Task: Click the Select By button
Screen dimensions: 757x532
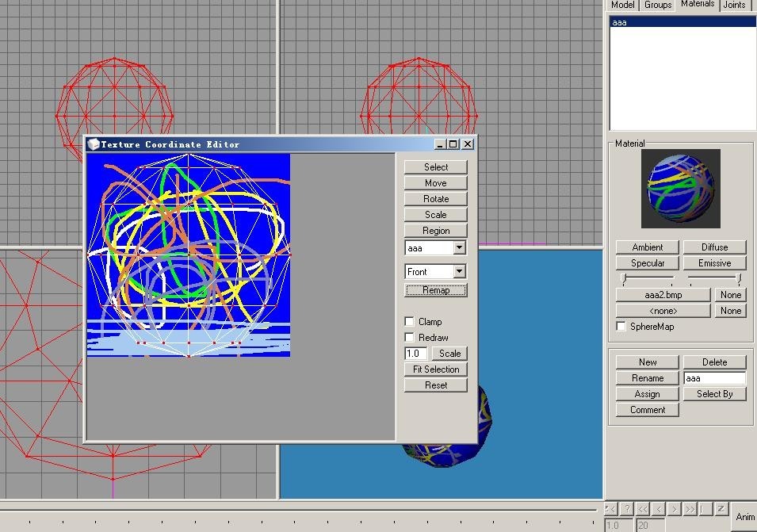Action: [x=714, y=394]
